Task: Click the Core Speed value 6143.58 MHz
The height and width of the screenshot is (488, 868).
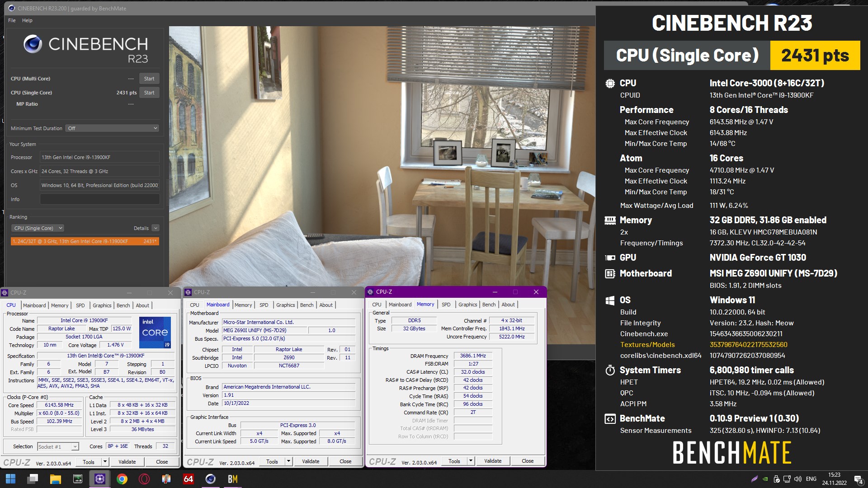Action: click(x=59, y=405)
